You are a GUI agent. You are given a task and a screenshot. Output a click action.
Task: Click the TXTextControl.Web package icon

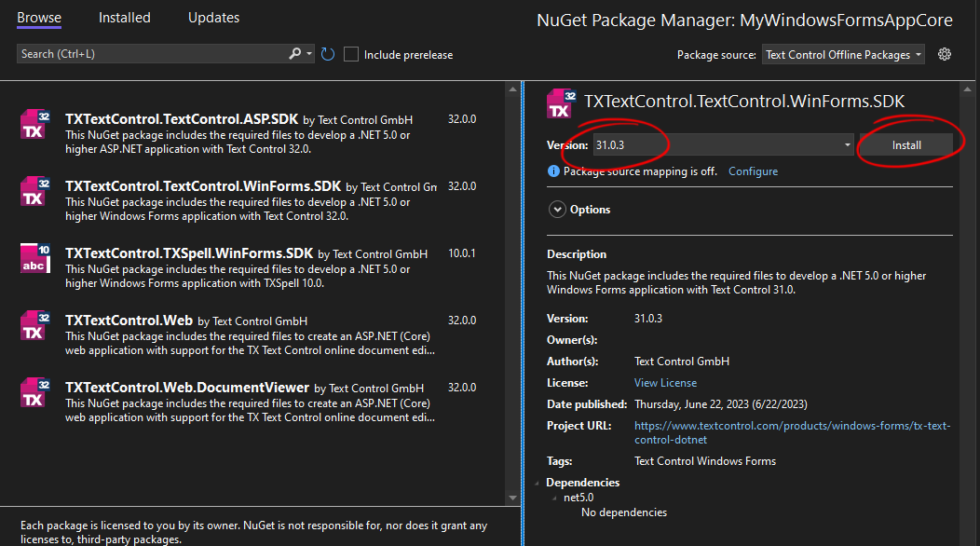[35, 325]
